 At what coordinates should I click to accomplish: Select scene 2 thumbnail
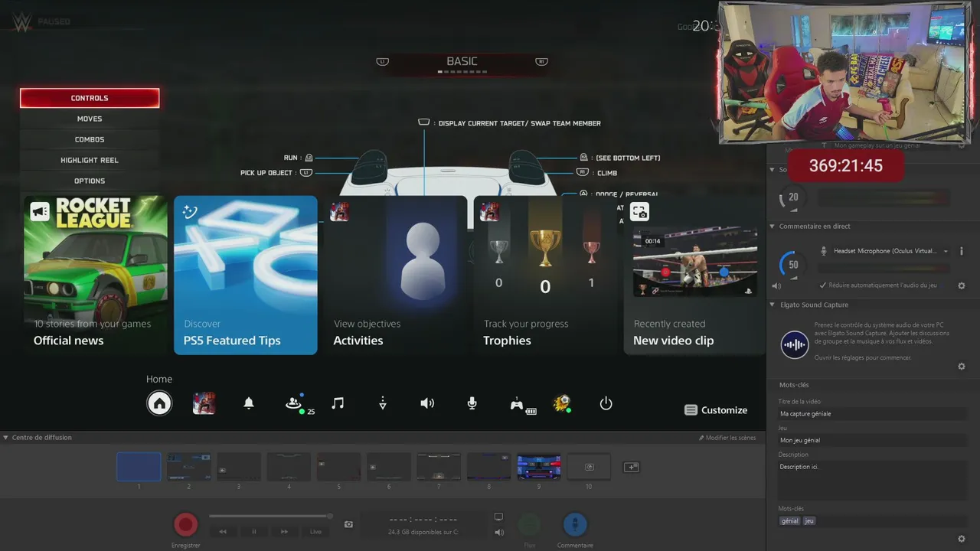tap(189, 466)
